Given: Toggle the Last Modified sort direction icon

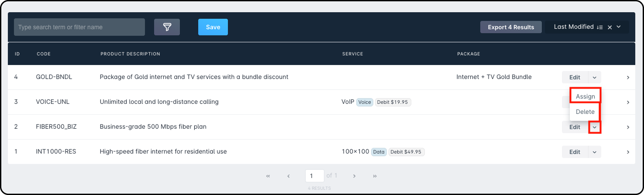Looking at the screenshot, I should [600, 27].
